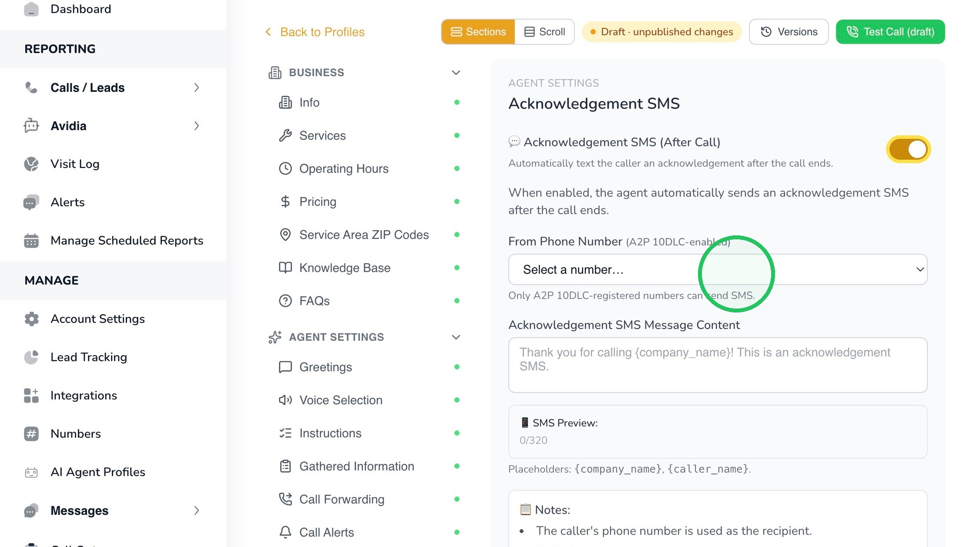
Task: Click the Draft unpublished changes badge
Action: tap(661, 32)
